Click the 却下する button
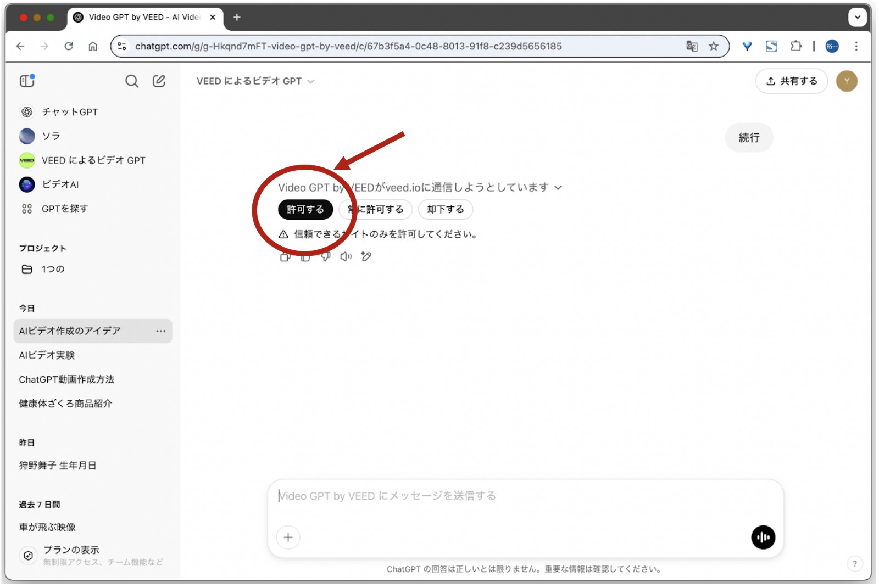Viewport: 879px width, 588px height. click(446, 209)
